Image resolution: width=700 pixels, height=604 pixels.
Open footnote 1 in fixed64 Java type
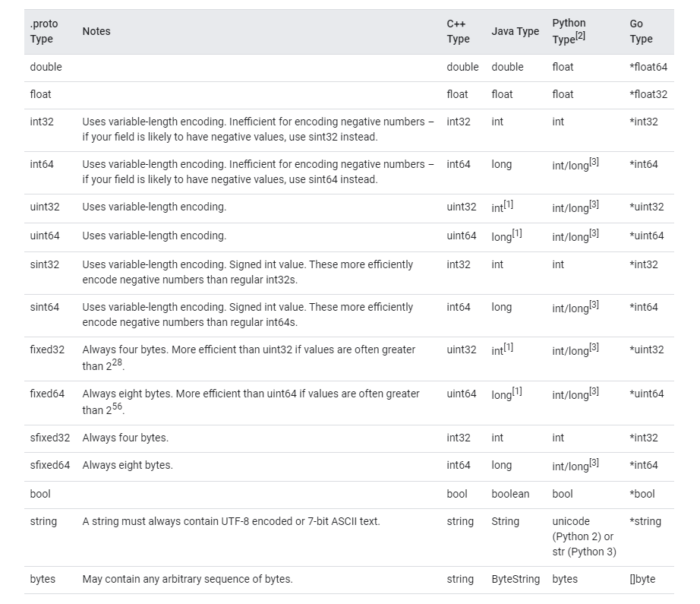[x=517, y=391]
